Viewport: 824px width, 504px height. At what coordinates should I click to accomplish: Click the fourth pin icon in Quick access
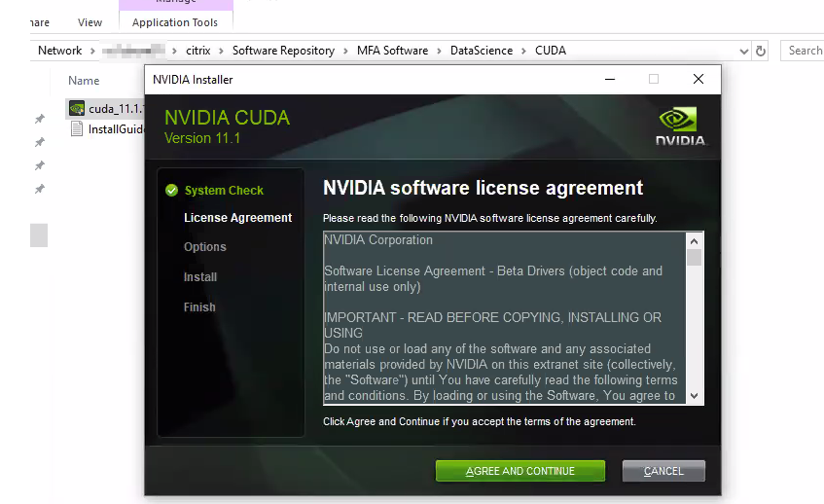tap(40, 189)
